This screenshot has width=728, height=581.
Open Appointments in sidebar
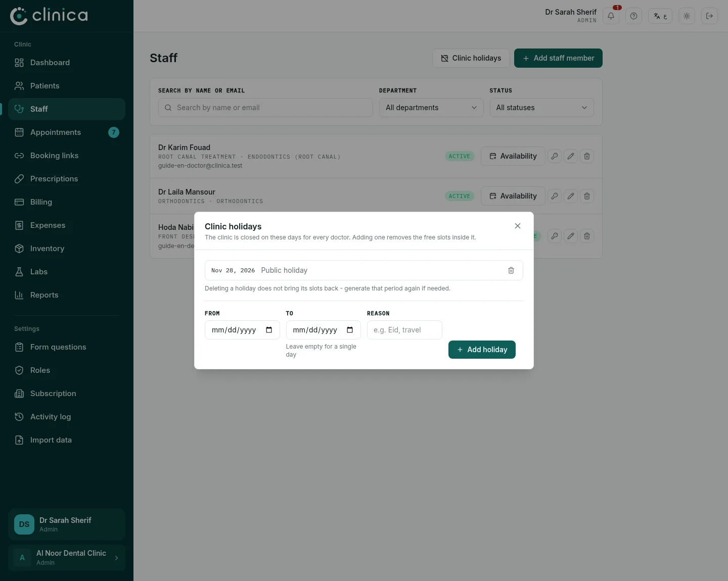[67, 132]
